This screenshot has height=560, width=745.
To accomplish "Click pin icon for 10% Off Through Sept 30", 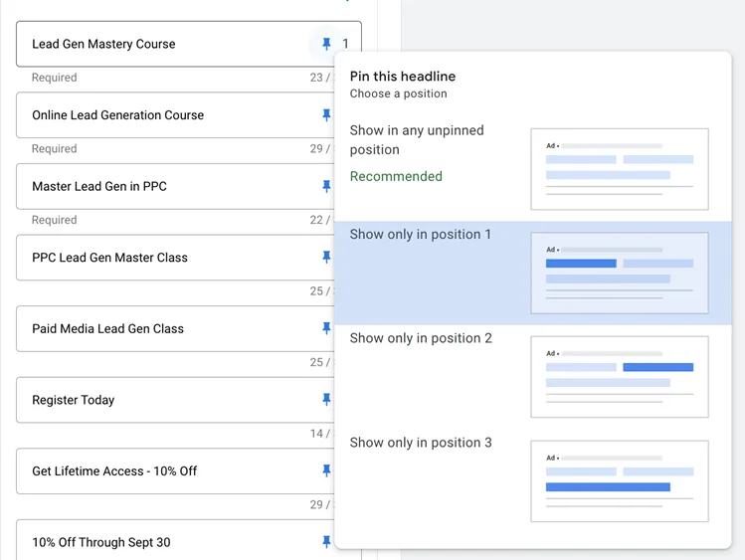I will [326, 542].
